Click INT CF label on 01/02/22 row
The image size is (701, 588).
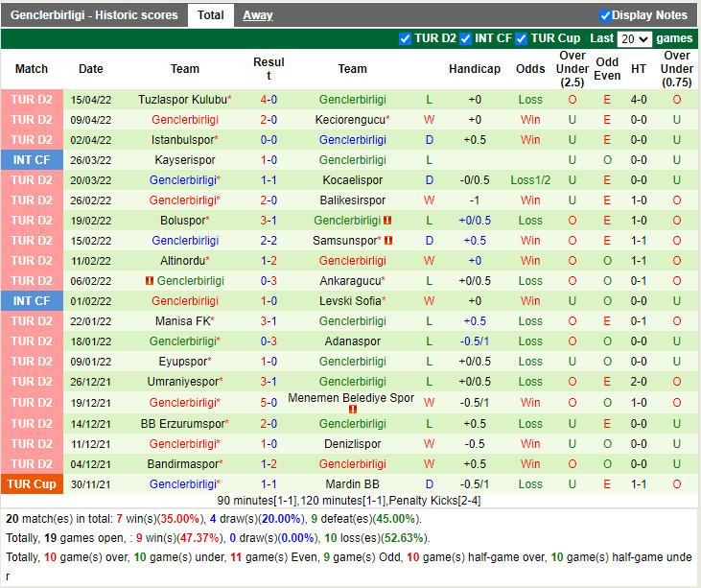click(x=32, y=301)
